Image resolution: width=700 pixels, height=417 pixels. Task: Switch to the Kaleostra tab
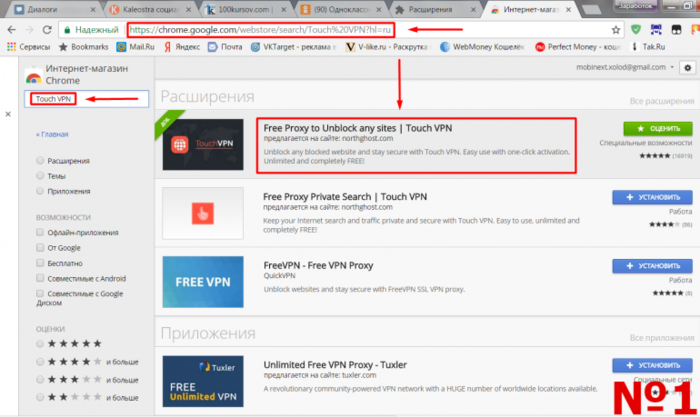(x=150, y=9)
